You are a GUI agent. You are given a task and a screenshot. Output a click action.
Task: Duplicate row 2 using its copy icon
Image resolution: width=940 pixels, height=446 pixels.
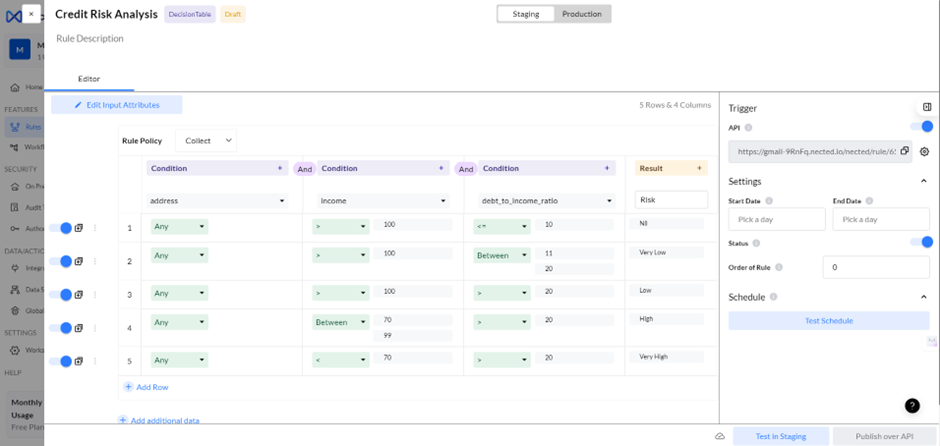(79, 261)
